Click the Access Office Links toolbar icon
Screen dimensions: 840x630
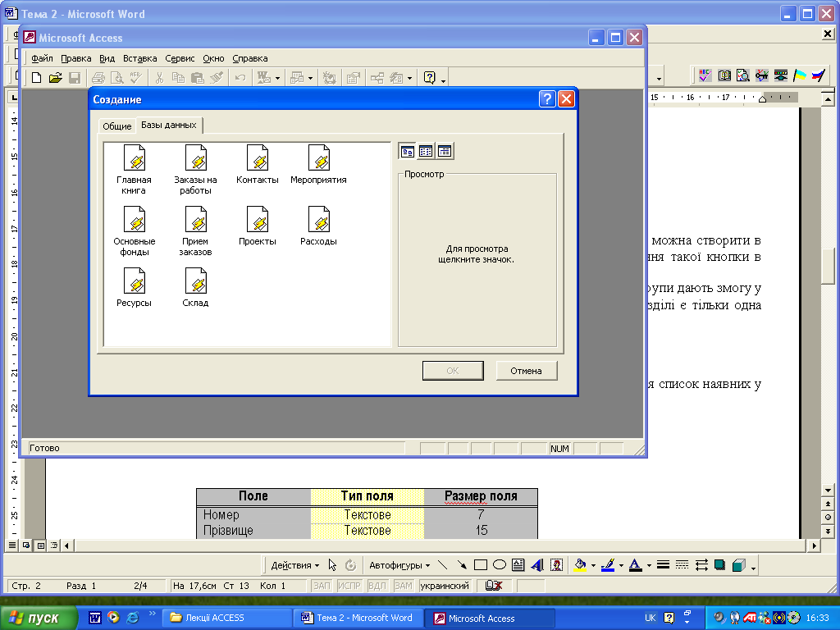[x=264, y=78]
